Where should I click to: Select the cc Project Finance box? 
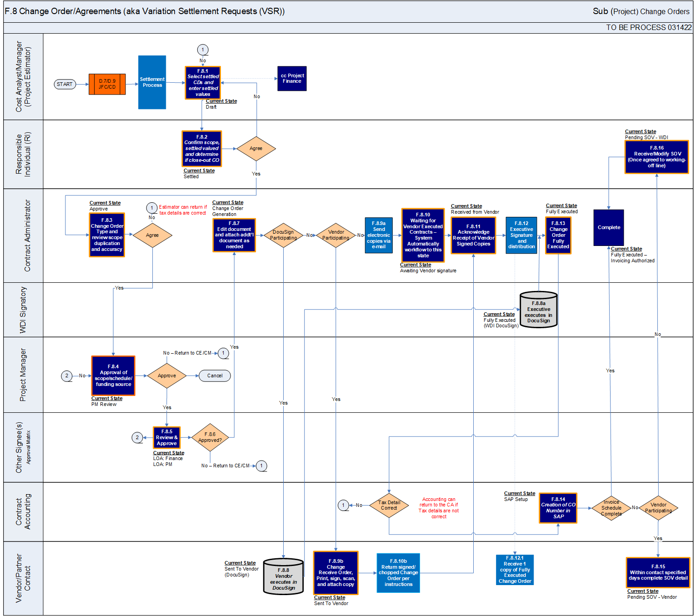click(x=292, y=79)
